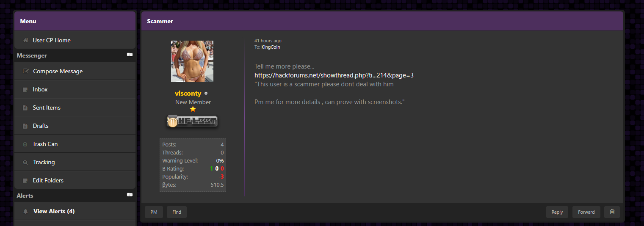
Task: Open the hackforums showthread link
Action: pyautogui.click(x=334, y=75)
